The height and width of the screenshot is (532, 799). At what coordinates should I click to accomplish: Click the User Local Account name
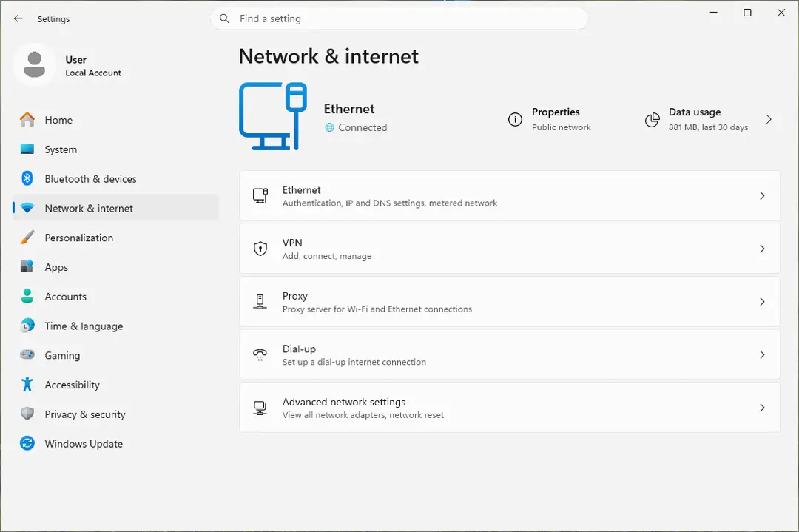(x=93, y=67)
